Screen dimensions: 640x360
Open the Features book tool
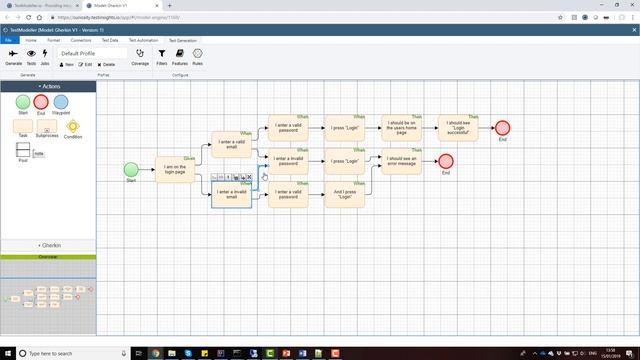pos(180,53)
